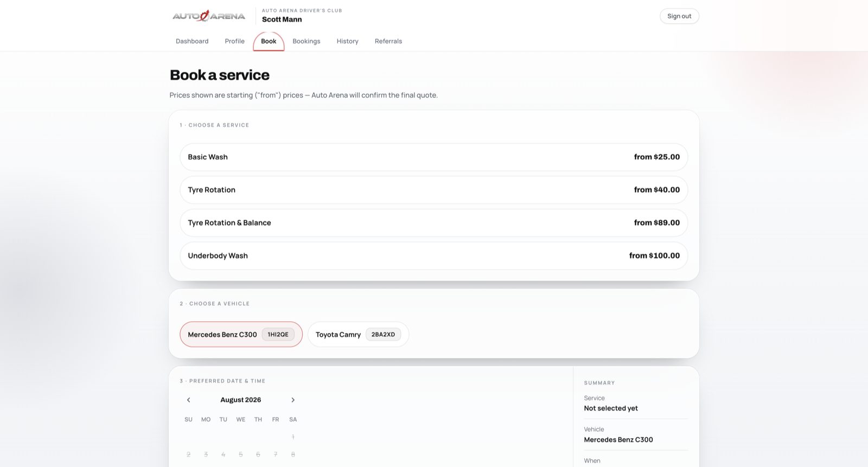Click the 2BA2XD plate badge
This screenshot has height=467, width=868.
pos(383,335)
